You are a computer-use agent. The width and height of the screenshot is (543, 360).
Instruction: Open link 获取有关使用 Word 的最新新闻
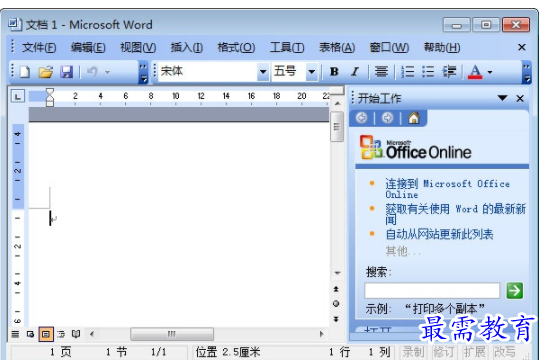click(x=456, y=214)
